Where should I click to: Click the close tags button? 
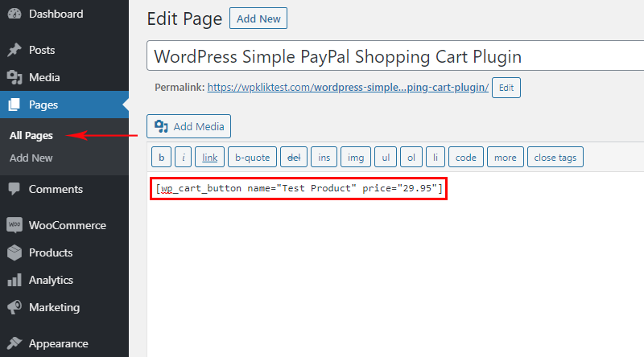point(555,157)
